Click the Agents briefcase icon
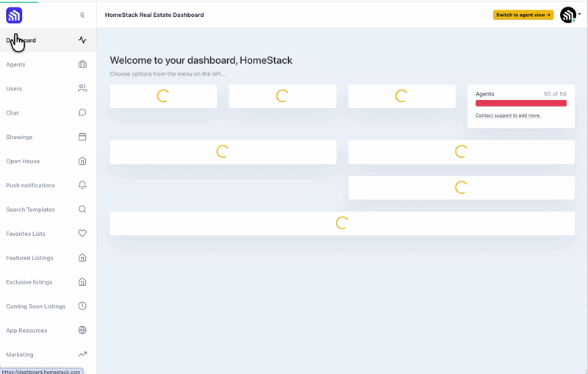The width and height of the screenshot is (588, 374). 82,64
